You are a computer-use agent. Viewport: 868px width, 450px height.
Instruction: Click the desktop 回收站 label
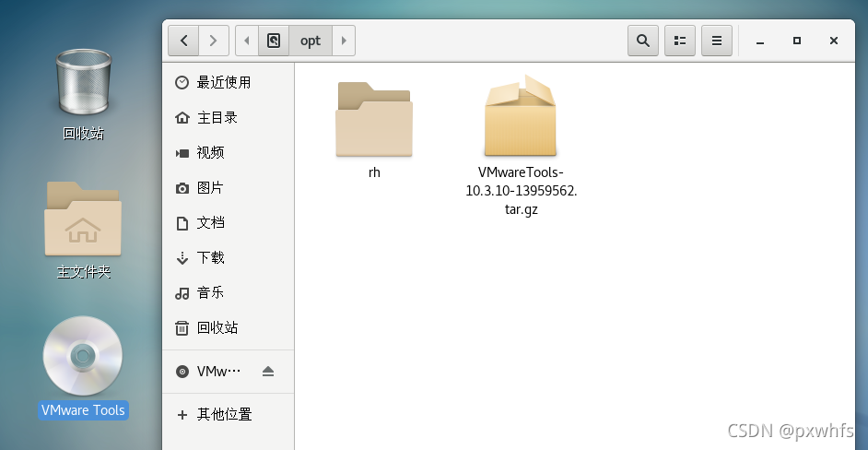click(x=83, y=134)
